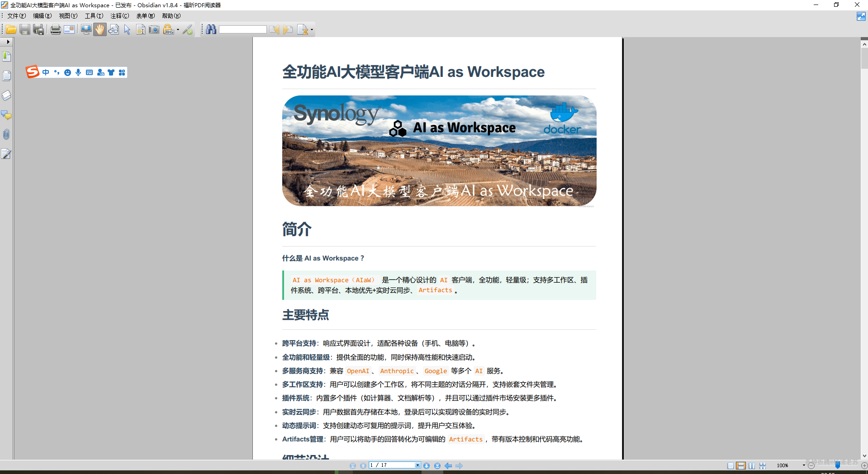Viewport: 868px width, 474px height.
Task: Select the text selection tool
Action: [x=141, y=30]
